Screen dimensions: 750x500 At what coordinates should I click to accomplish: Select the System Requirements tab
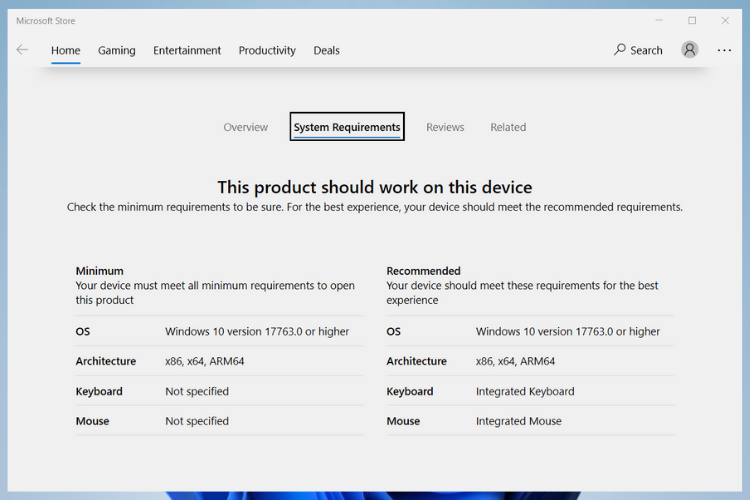347,127
